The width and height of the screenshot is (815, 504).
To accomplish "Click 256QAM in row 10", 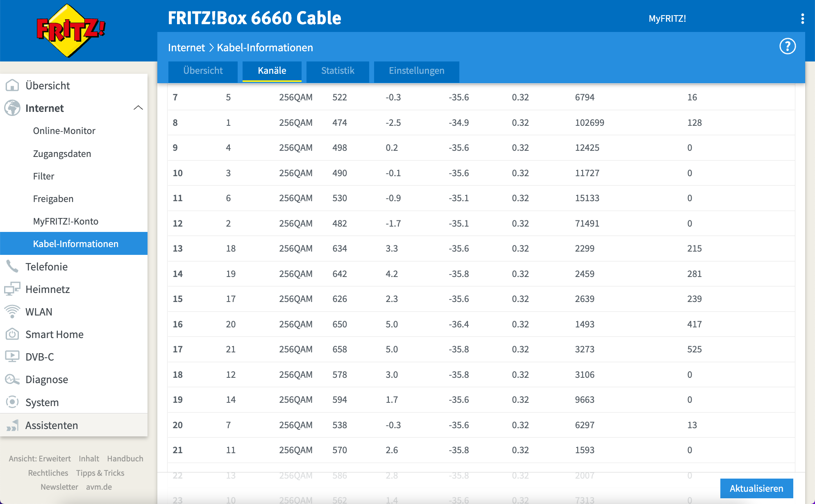I will (x=296, y=173).
